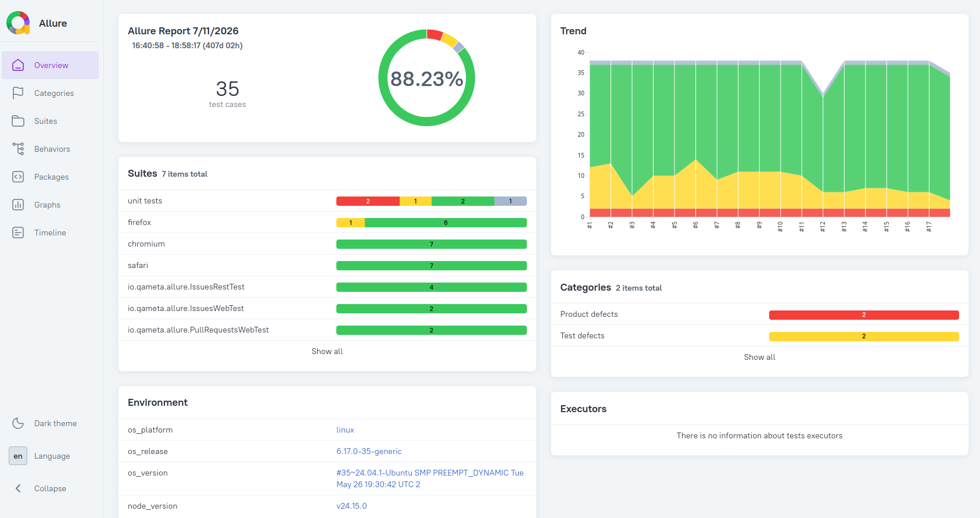
Task: Select the Graphs menu item label
Action: pos(47,205)
